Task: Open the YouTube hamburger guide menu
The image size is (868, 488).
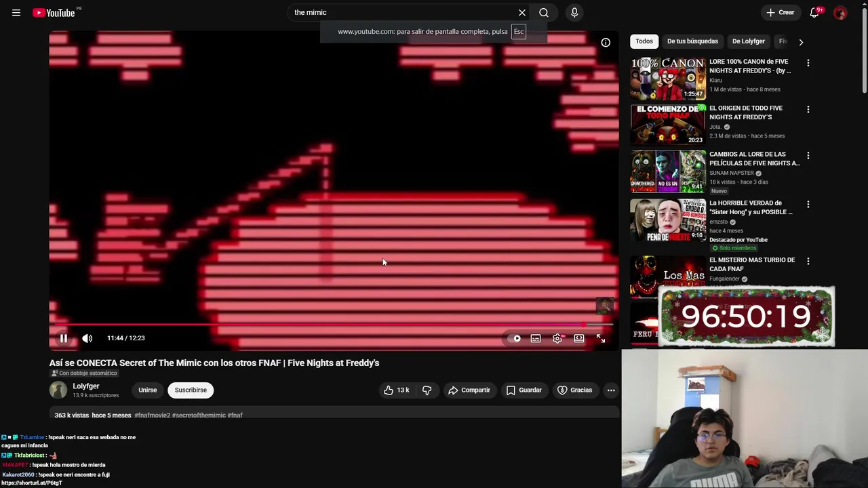Action: point(16,13)
